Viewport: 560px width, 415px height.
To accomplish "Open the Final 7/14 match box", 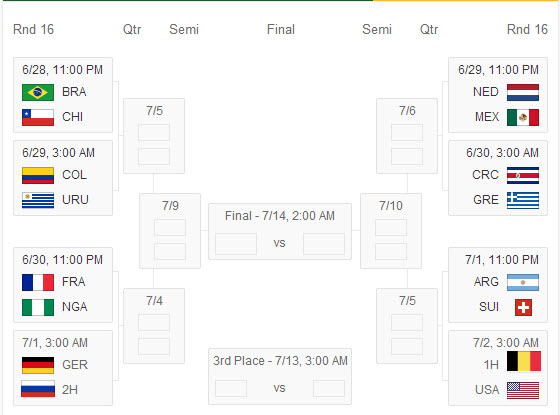I will 280,231.
